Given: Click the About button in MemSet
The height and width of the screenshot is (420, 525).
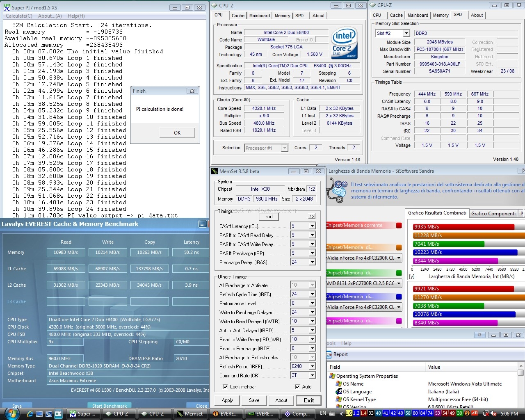Looking at the screenshot, I should click(281, 400).
